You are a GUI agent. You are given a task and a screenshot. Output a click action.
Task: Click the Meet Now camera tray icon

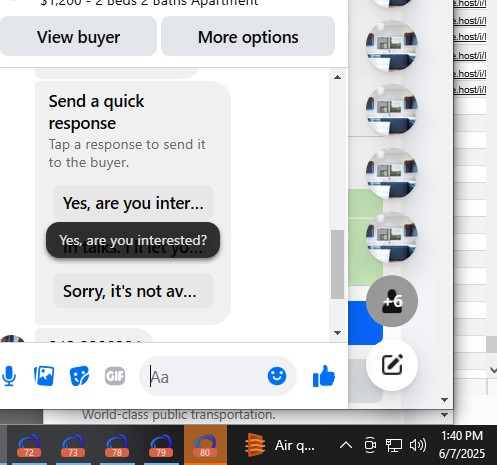click(x=370, y=445)
